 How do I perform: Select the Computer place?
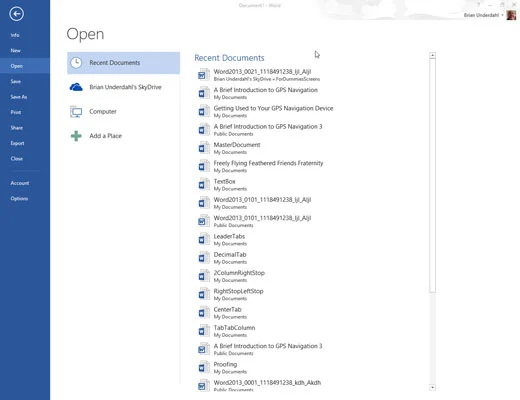click(124, 112)
